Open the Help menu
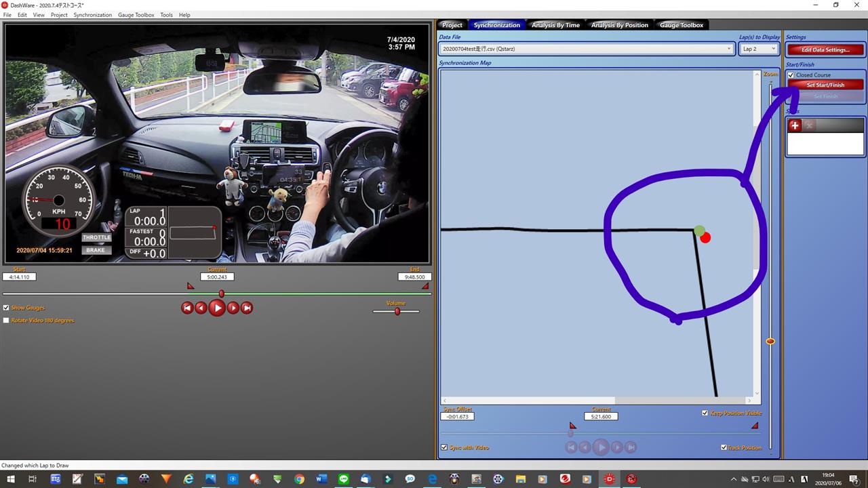 pyautogui.click(x=184, y=15)
